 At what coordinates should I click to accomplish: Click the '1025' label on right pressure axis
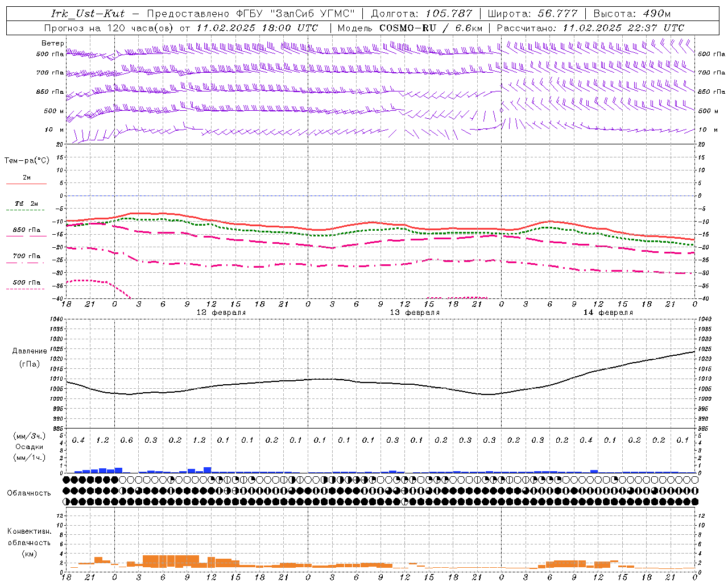pos(704,349)
